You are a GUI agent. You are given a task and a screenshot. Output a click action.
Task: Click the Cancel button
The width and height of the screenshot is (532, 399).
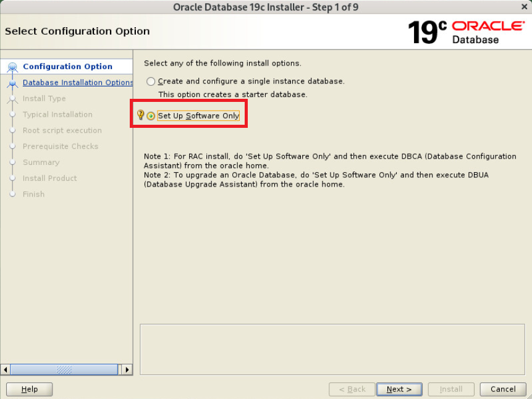point(503,389)
